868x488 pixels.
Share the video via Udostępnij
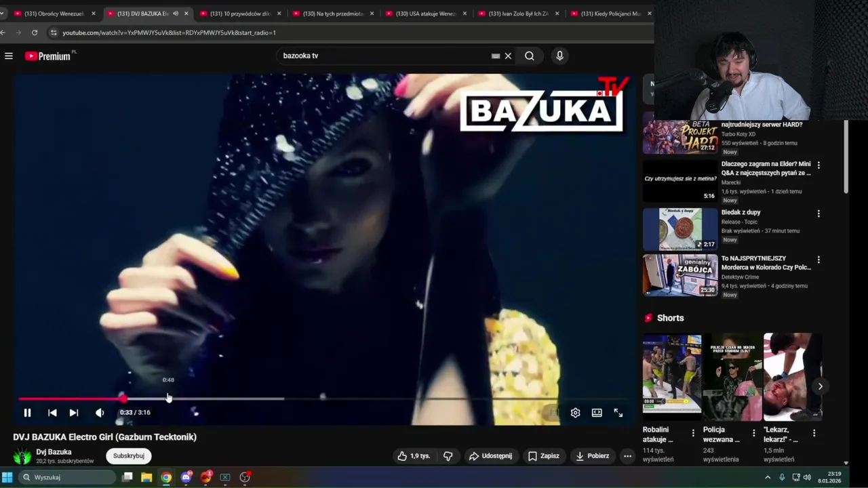tap(490, 456)
